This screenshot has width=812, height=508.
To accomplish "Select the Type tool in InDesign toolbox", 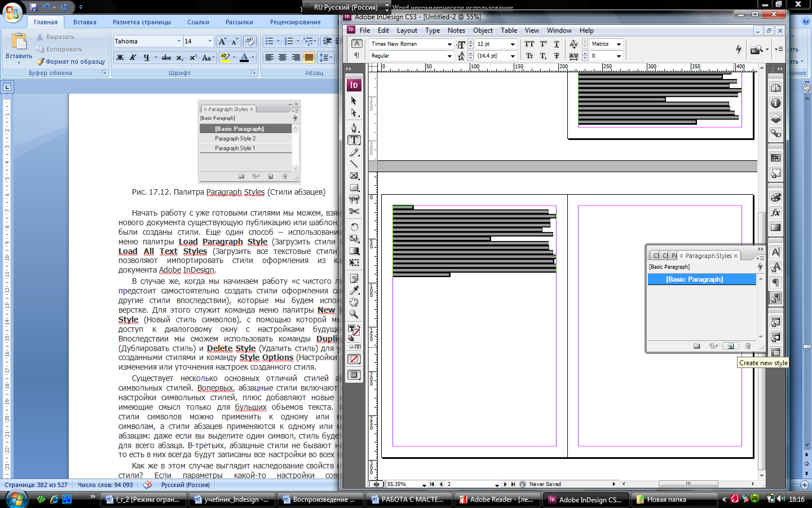I will point(354,140).
